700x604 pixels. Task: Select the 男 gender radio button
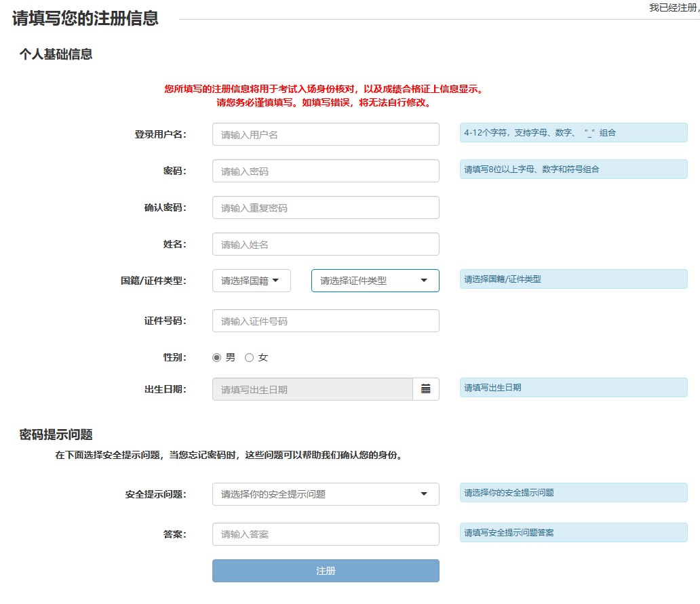coord(215,357)
